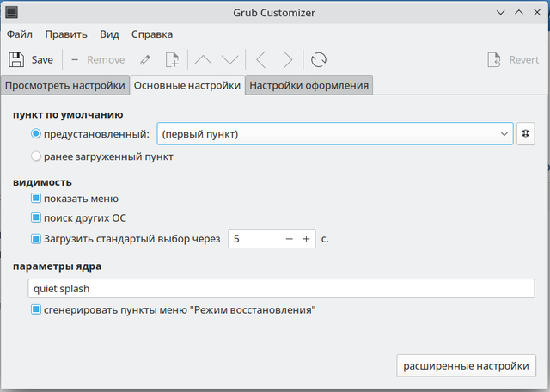Click the pencil edit entry icon
The height and width of the screenshot is (392, 550).
tap(145, 59)
